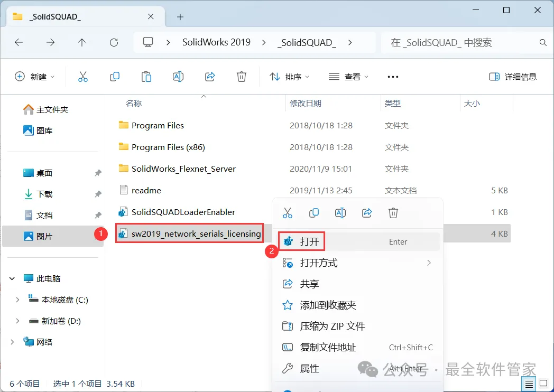Select 图库 in the navigation pane

38,130
